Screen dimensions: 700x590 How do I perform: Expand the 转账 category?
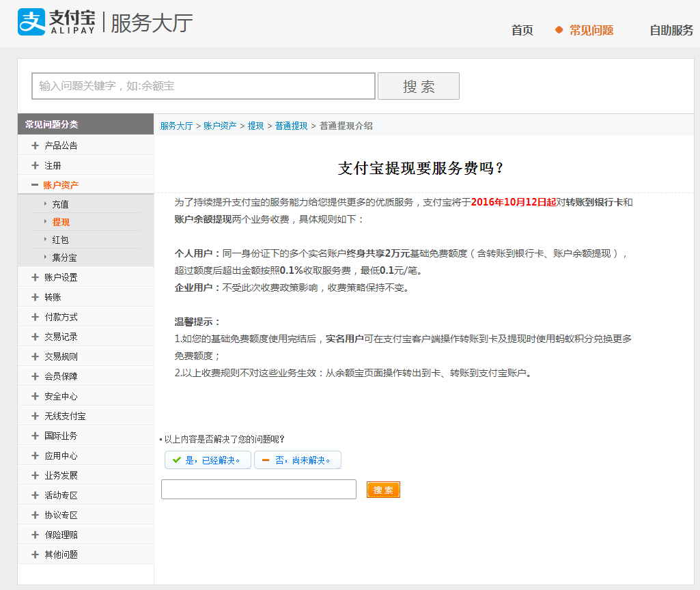pos(53,297)
